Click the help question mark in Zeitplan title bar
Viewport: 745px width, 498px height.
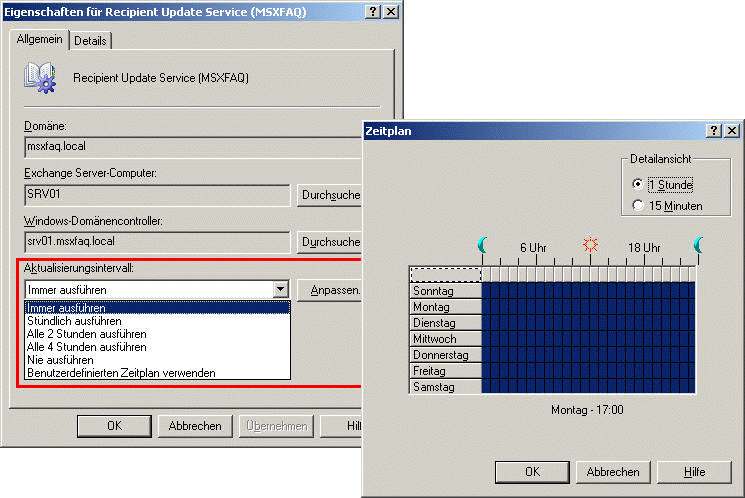tap(714, 131)
